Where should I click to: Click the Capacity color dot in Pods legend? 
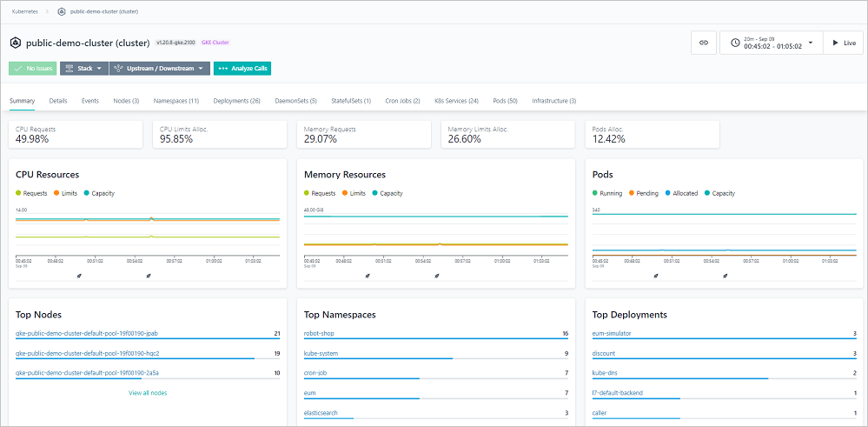tap(708, 193)
